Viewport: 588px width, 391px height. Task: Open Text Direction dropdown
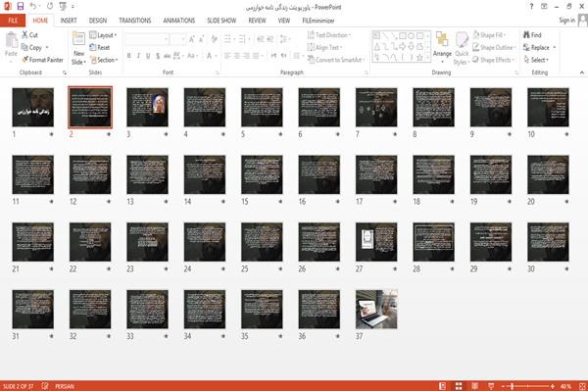point(329,35)
